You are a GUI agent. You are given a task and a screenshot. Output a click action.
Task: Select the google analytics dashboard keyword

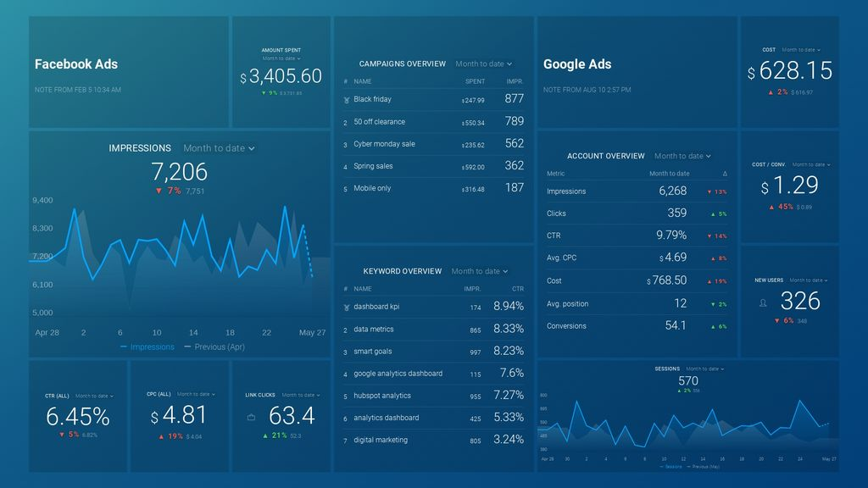tap(433, 374)
